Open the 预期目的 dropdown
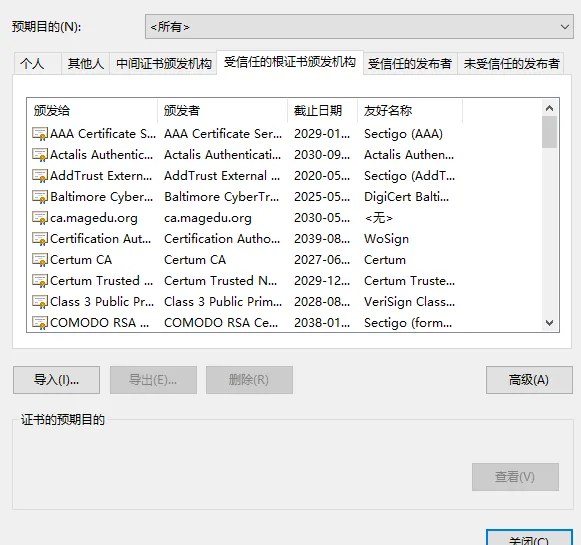581x545 pixels. point(359,27)
